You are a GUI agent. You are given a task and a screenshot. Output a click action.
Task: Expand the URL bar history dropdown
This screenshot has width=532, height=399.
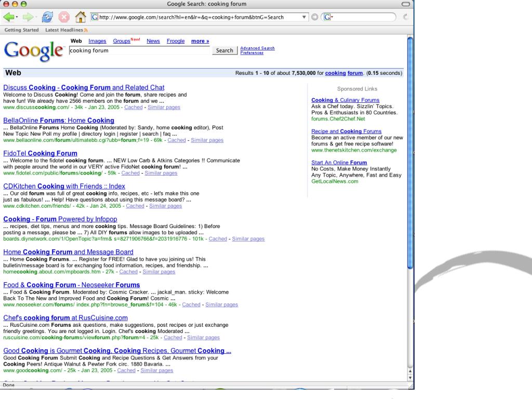coord(304,17)
